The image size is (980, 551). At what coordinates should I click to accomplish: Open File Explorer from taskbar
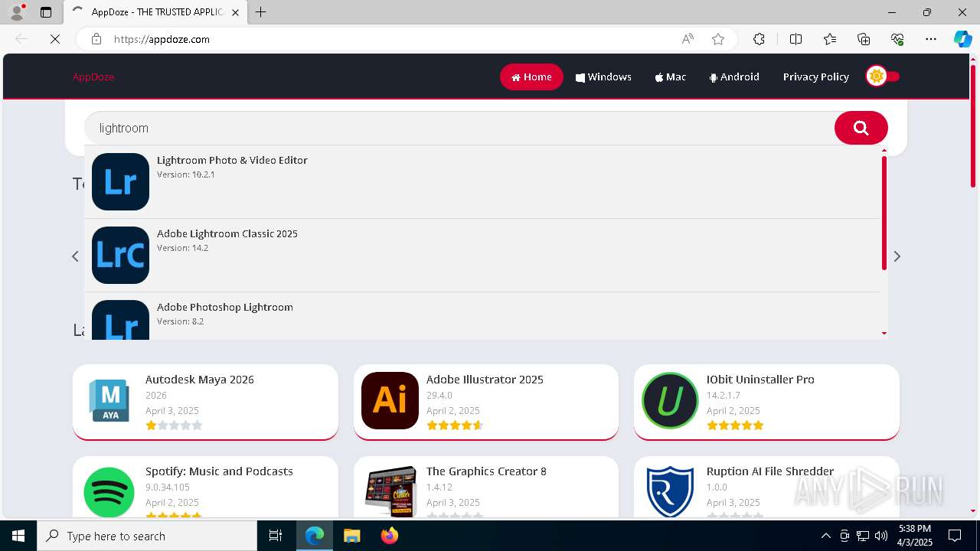351,536
